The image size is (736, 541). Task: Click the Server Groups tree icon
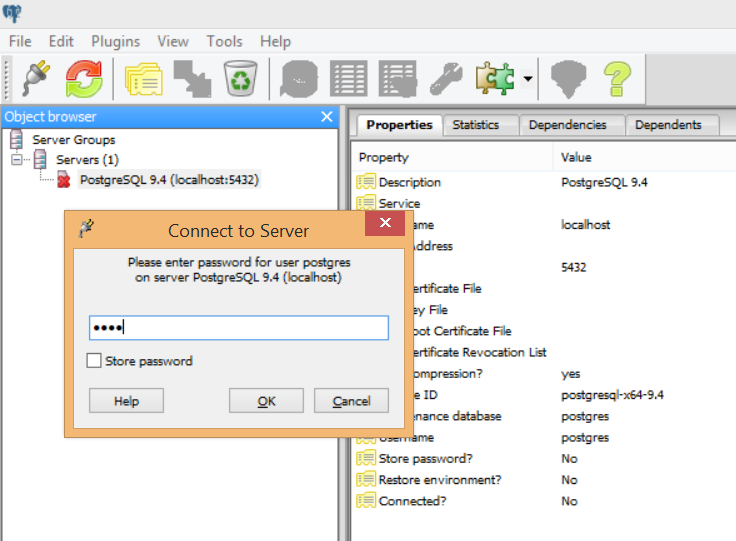pyautogui.click(x=16, y=139)
